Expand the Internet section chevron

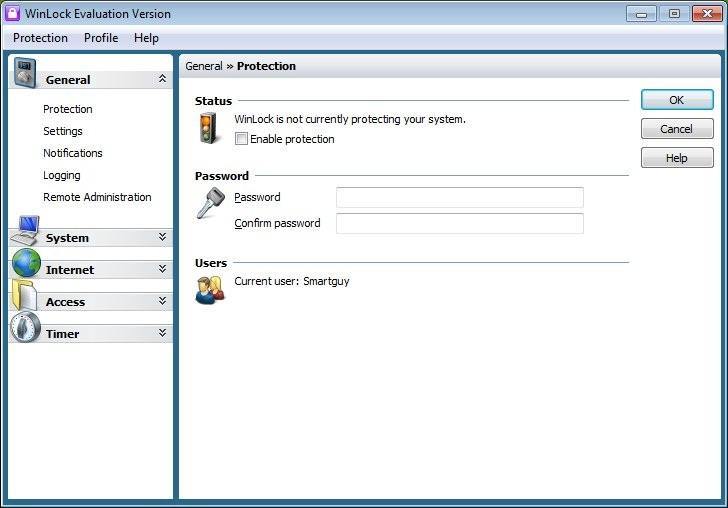pos(162,269)
